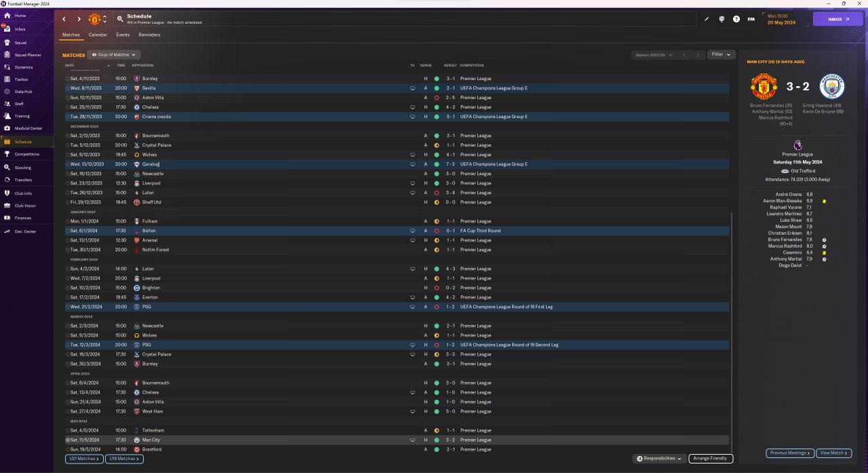Click the Arrange Friendly button
The height and width of the screenshot is (473, 868).
(x=711, y=459)
